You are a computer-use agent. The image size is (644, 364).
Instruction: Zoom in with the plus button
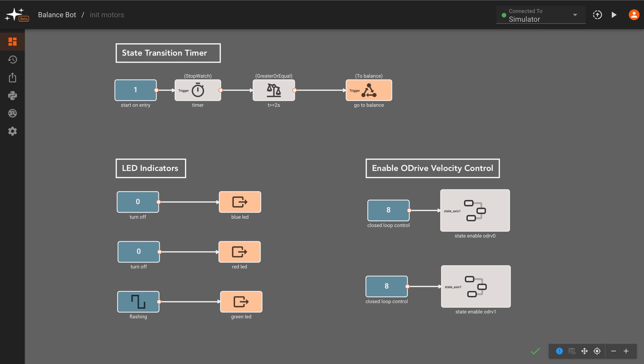tap(626, 351)
